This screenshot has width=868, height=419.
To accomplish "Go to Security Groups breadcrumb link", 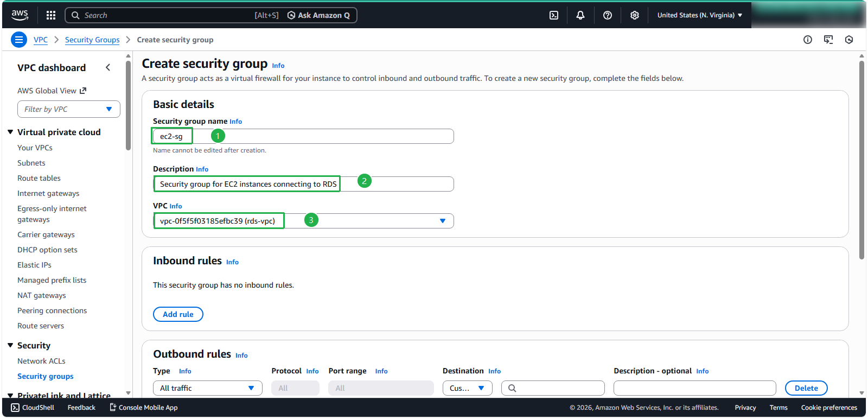I will pyautogui.click(x=92, y=40).
